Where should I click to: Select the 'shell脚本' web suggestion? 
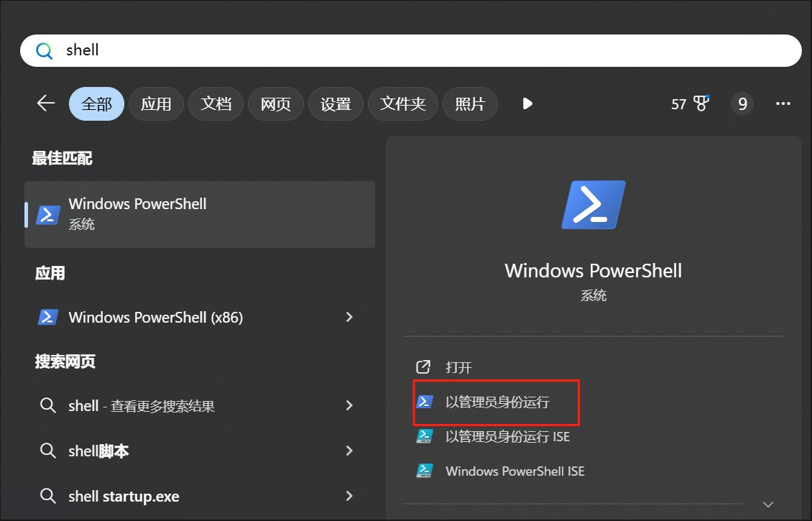point(200,451)
